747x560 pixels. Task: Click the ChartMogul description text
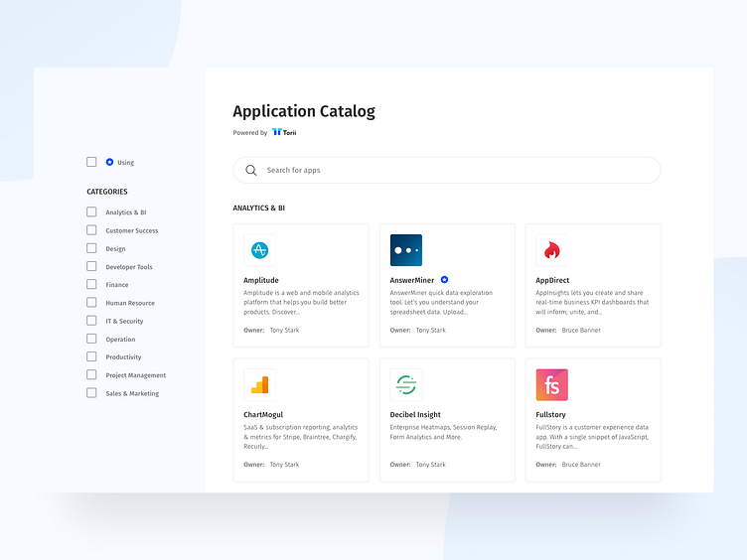point(301,437)
